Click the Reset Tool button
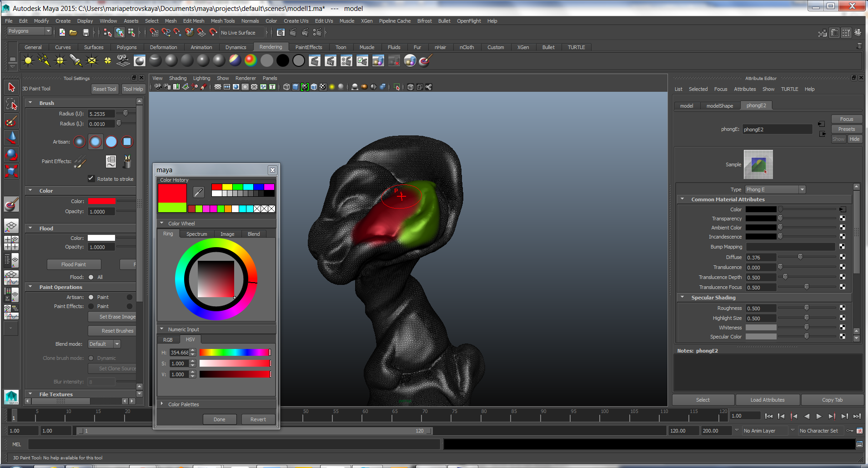This screenshot has height=468, width=868. coord(105,89)
